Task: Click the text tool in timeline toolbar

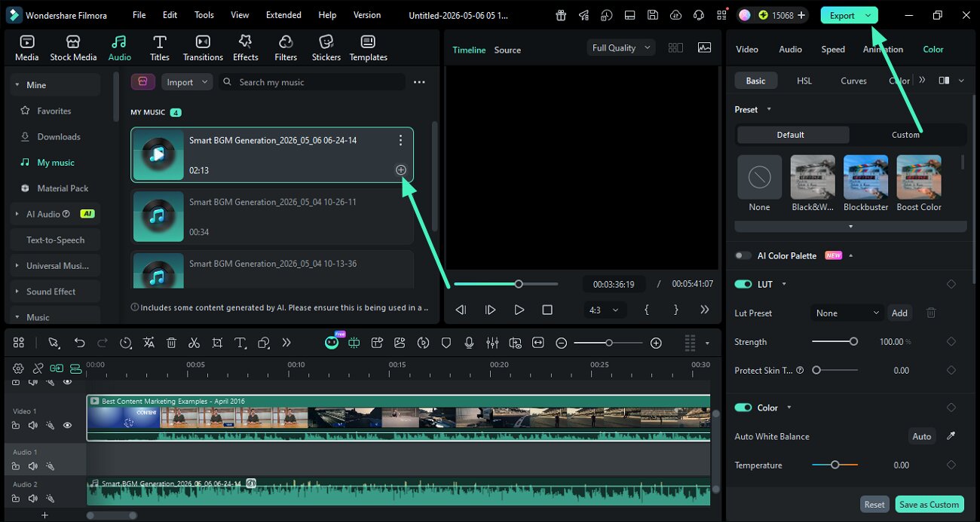Action: coord(240,343)
